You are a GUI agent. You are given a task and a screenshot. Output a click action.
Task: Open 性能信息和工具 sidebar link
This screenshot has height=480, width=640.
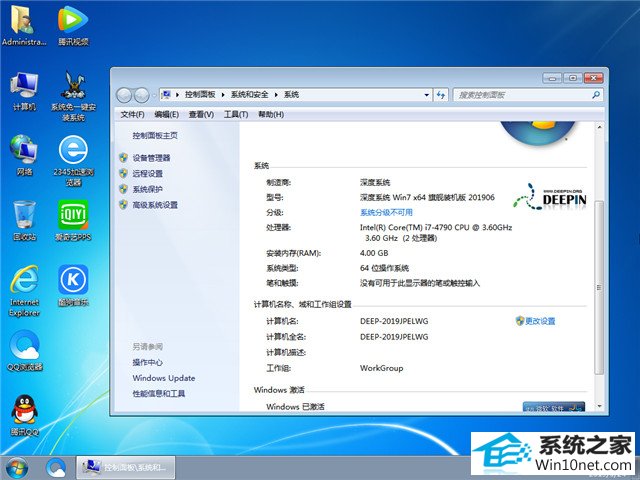[x=158, y=393]
